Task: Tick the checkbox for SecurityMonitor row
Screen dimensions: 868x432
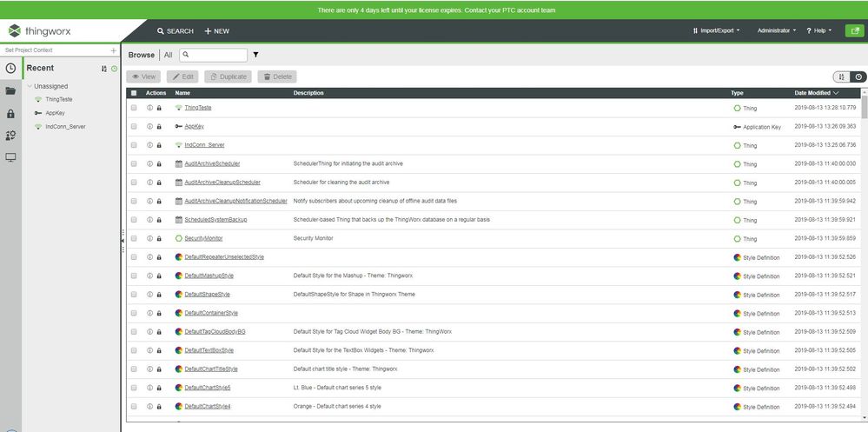Action: pos(134,238)
